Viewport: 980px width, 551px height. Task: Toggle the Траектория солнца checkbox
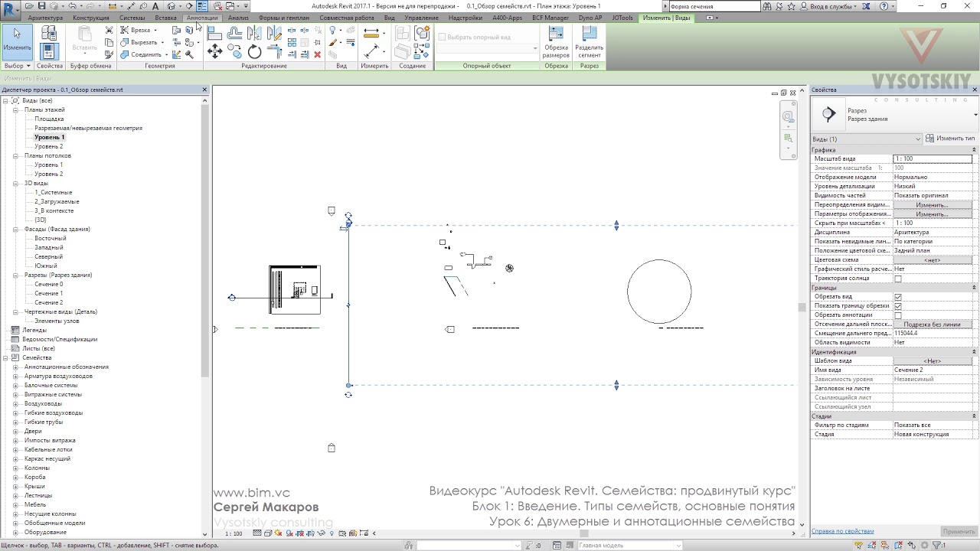[898, 279]
